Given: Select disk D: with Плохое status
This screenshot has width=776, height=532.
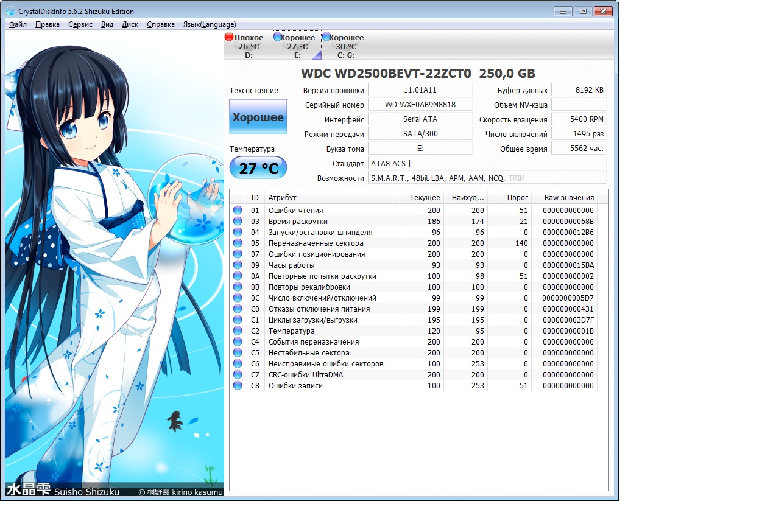Looking at the screenshot, I should (x=248, y=46).
